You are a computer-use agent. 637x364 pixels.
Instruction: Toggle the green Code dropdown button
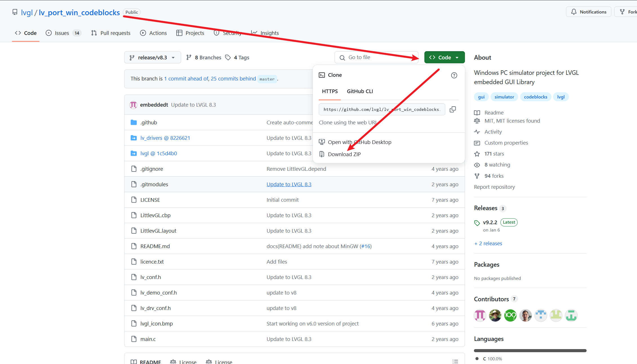(444, 57)
